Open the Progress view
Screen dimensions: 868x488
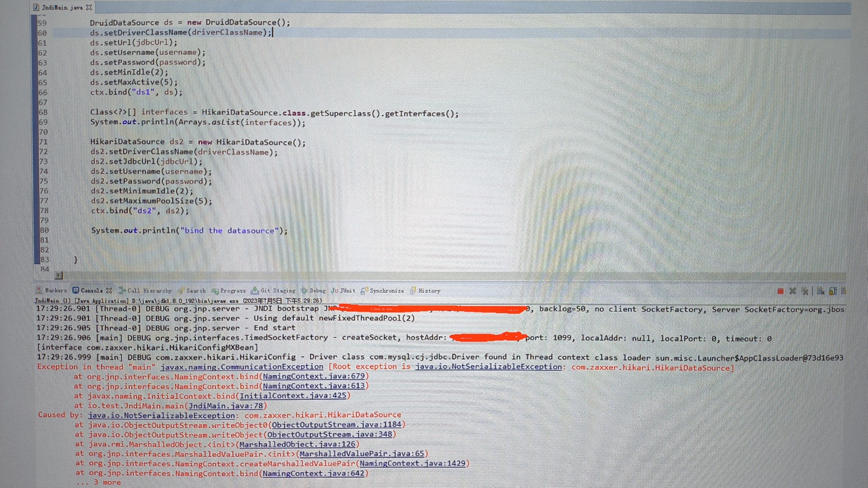point(232,291)
